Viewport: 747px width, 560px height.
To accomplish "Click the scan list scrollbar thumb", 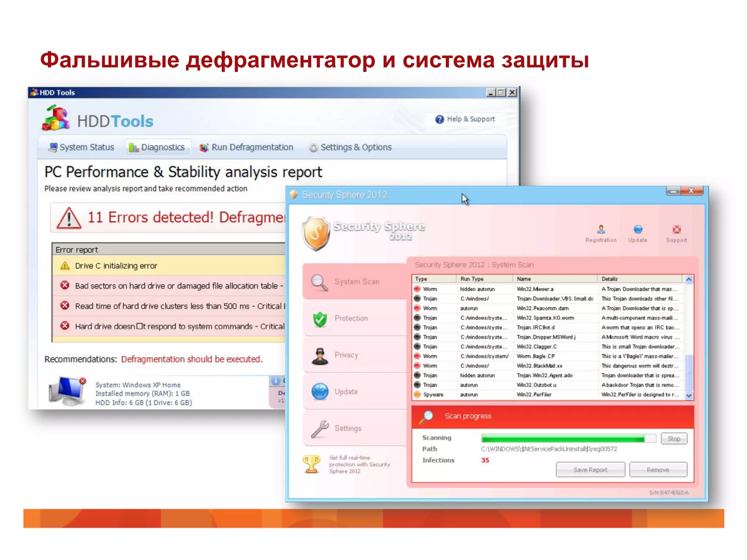I will pos(689,372).
